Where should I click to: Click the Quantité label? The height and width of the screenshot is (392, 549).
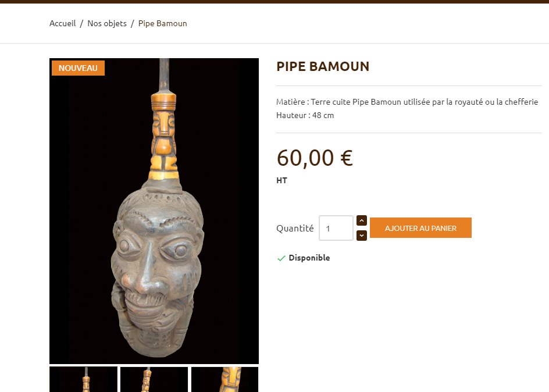[x=295, y=228]
